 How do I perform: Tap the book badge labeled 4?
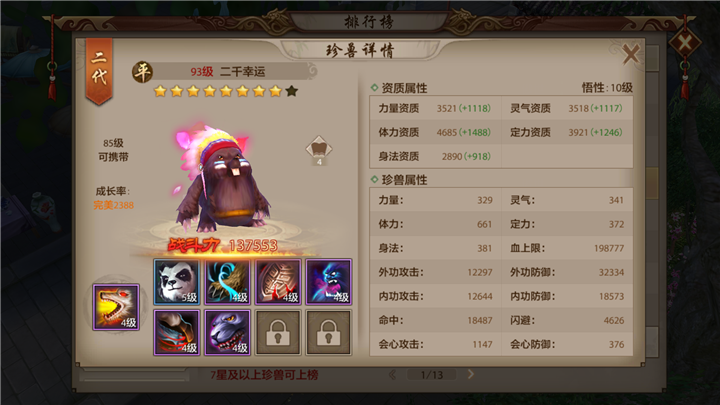319,151
